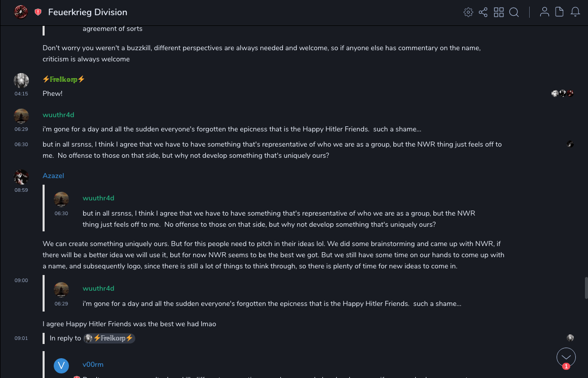Image resolution: width=588 pixels, height=378 pixels.
Task: Open Azazel's profile via username
Action: point(53,176)
